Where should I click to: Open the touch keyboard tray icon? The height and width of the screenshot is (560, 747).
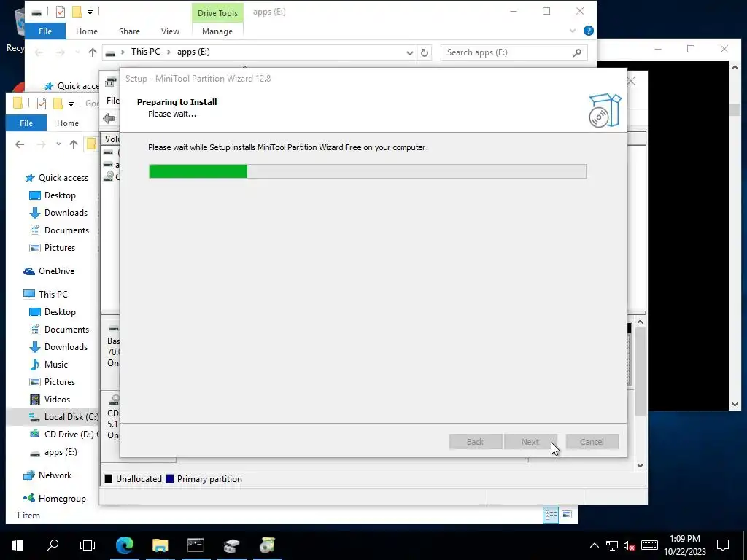click(x=649, y=545)
